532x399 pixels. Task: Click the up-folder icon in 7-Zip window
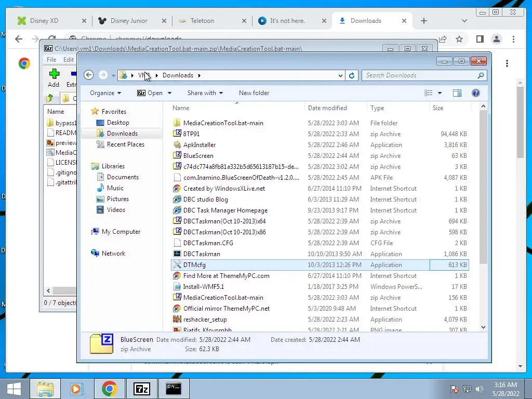49,98
